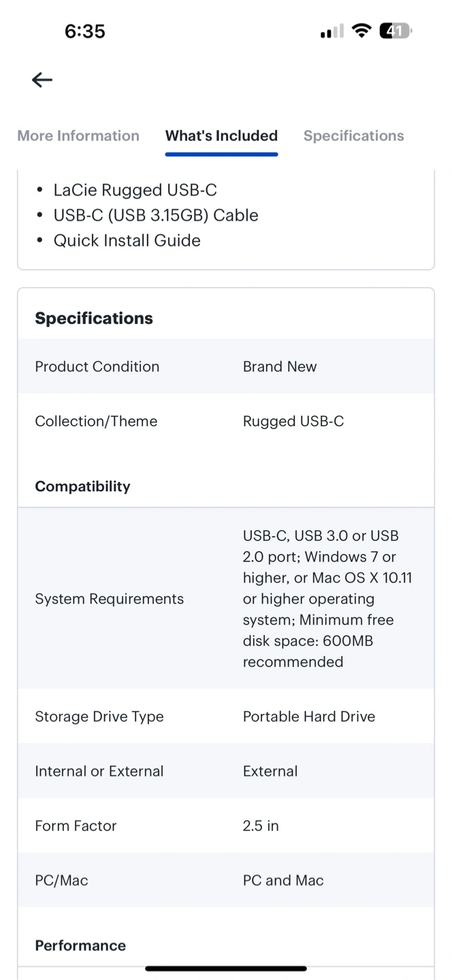Select the Storage Drive Type row
Image resolution: width=452 pixels, height=980 pixels.
click(226, 716)
